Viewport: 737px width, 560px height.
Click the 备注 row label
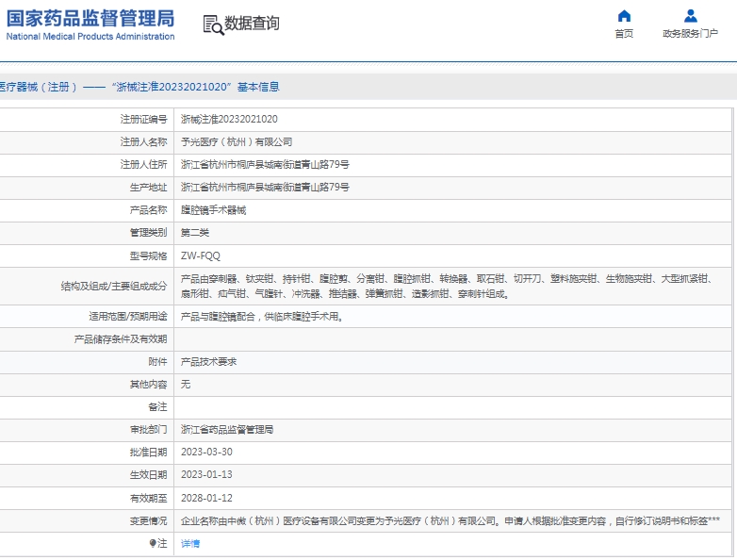(x=158, y=406)
